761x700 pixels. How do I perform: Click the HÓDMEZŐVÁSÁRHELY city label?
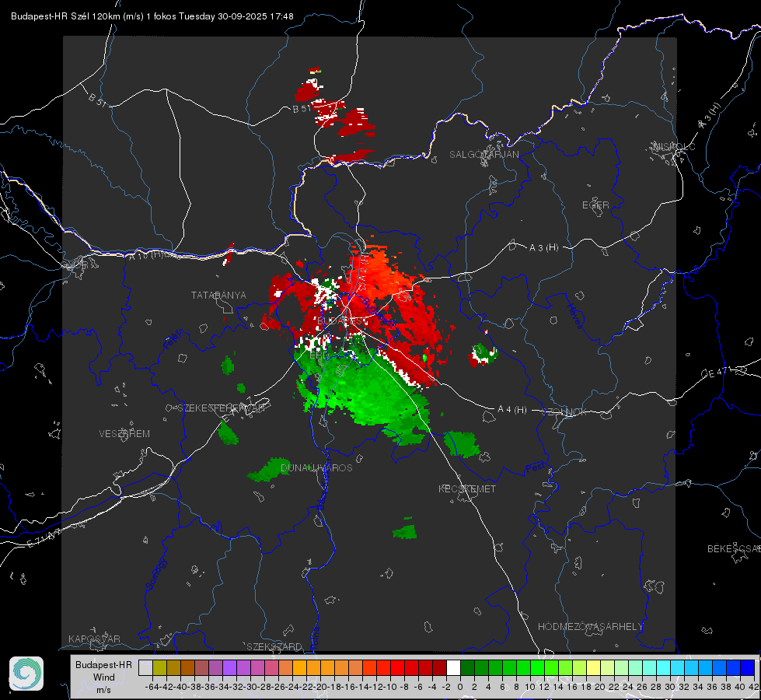tap(590, 627)
